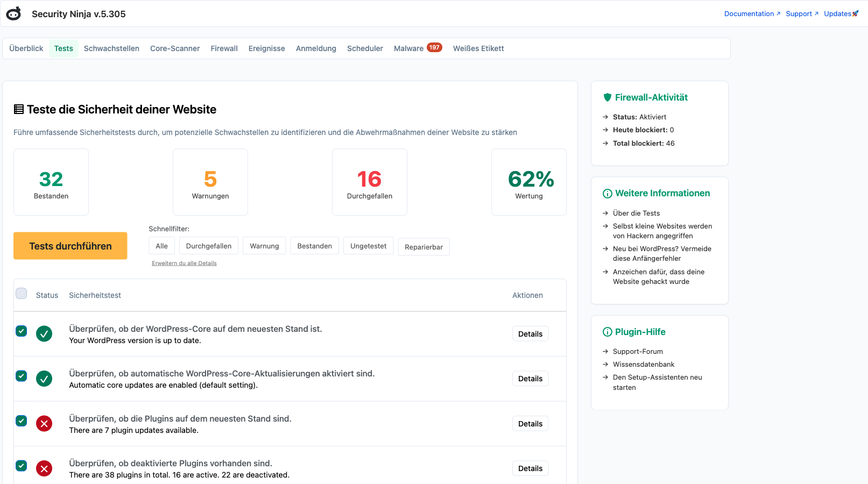
Task: Click the green passed icon for WordPress-Core version test
Action: [x=44, y=334]
